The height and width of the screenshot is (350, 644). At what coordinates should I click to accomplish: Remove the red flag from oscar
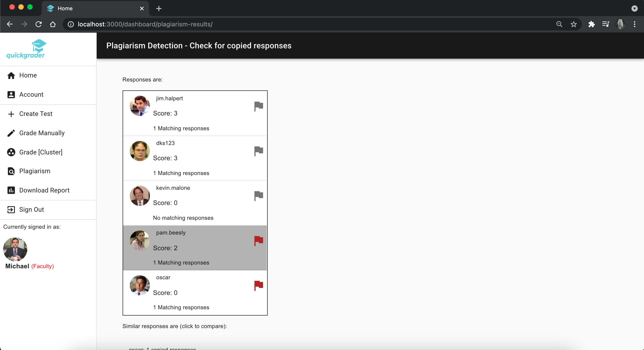(x=258, y=285)
